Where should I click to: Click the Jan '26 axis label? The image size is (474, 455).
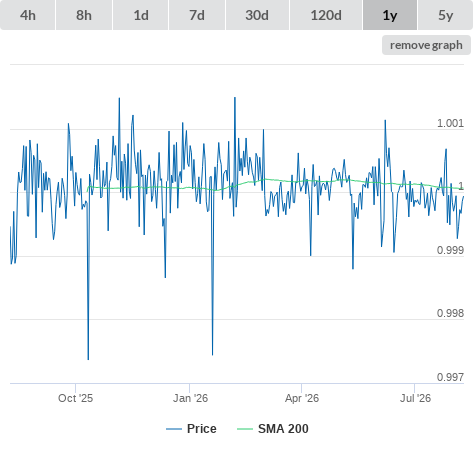tap(190, 398)
